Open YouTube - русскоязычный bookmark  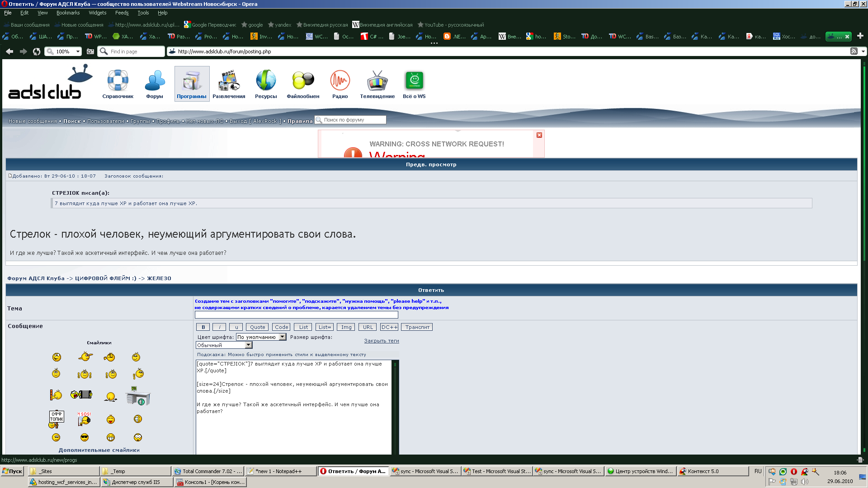click(450, 25)
